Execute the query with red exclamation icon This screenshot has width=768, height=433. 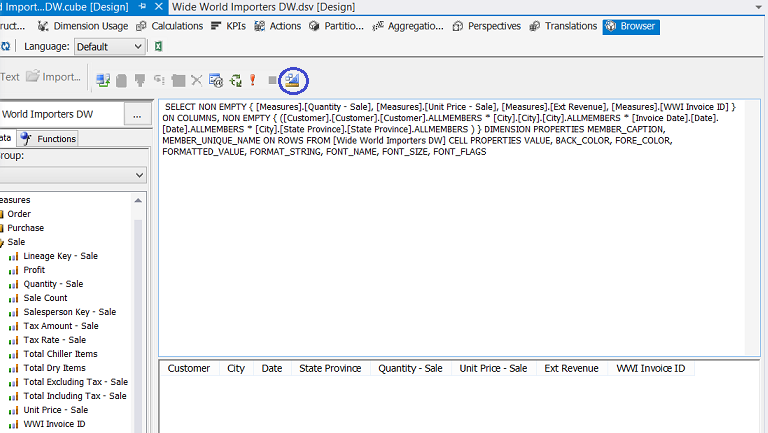click(253, 80)
